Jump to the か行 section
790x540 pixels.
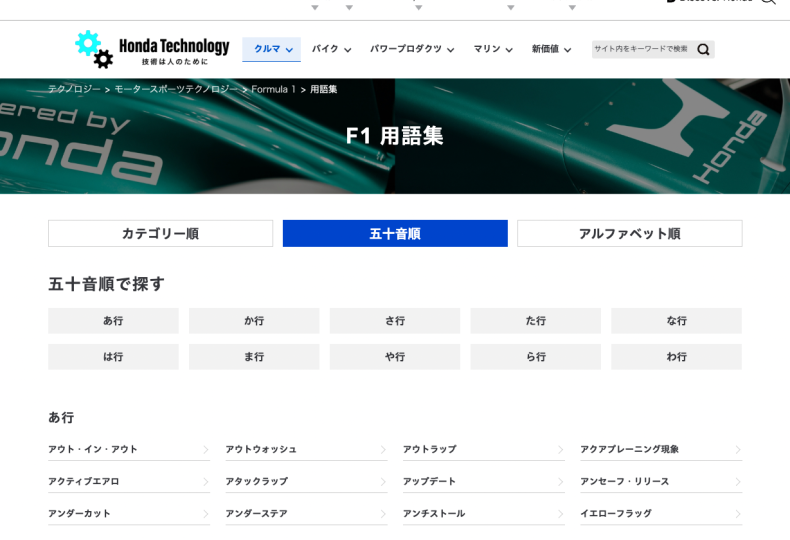pos(254,321)
